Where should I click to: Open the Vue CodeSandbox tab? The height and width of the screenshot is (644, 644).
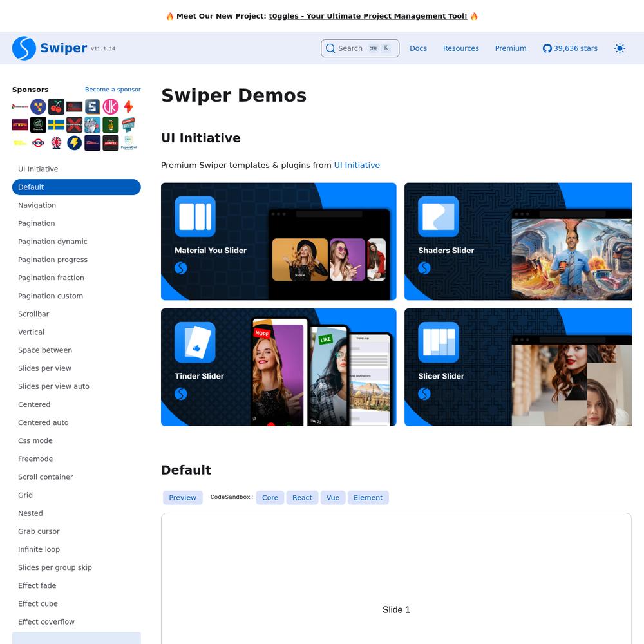(333, 497)
